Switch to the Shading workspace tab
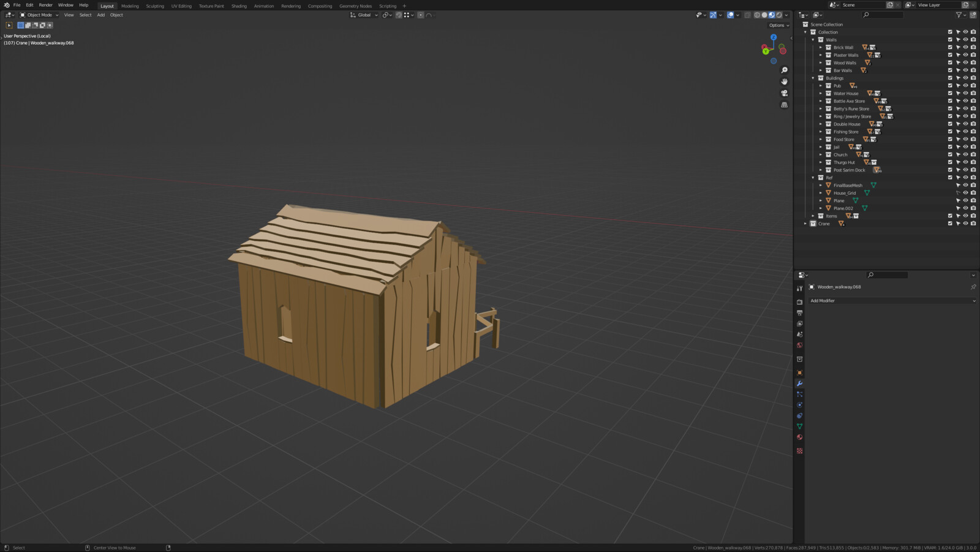 tap(239, 6)
